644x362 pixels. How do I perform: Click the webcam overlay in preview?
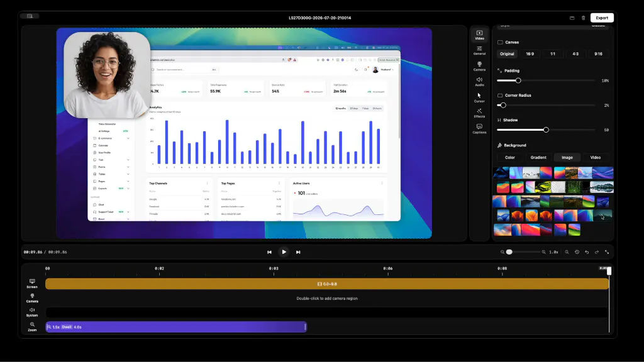click(107, 75)
